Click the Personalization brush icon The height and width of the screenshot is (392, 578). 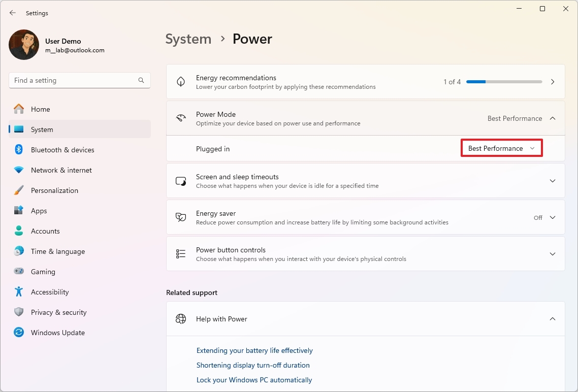click(x=18, y=190)
